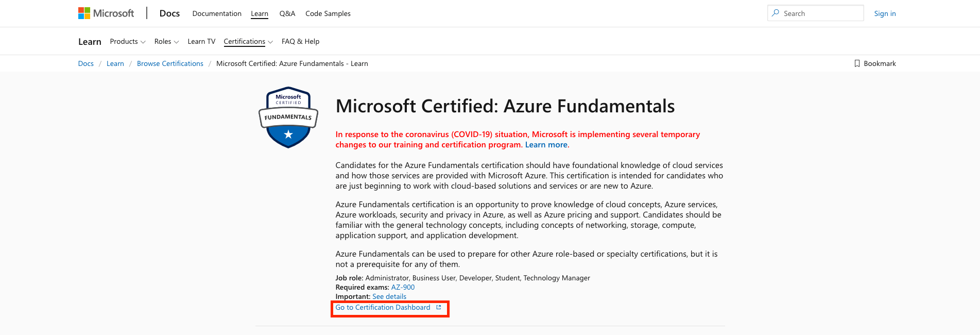The image size is (980, 335).
Task: Open Code Samples in the top navigation
Action: (328, 13)
